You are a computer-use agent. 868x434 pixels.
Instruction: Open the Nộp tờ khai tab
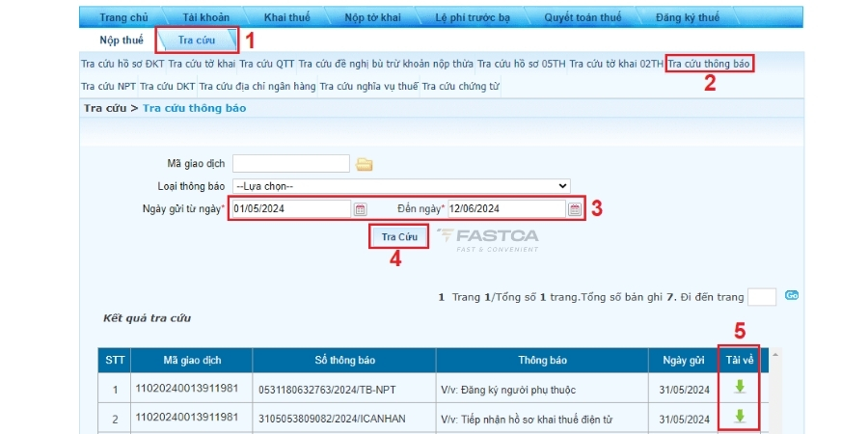click(x=372, y=17)
